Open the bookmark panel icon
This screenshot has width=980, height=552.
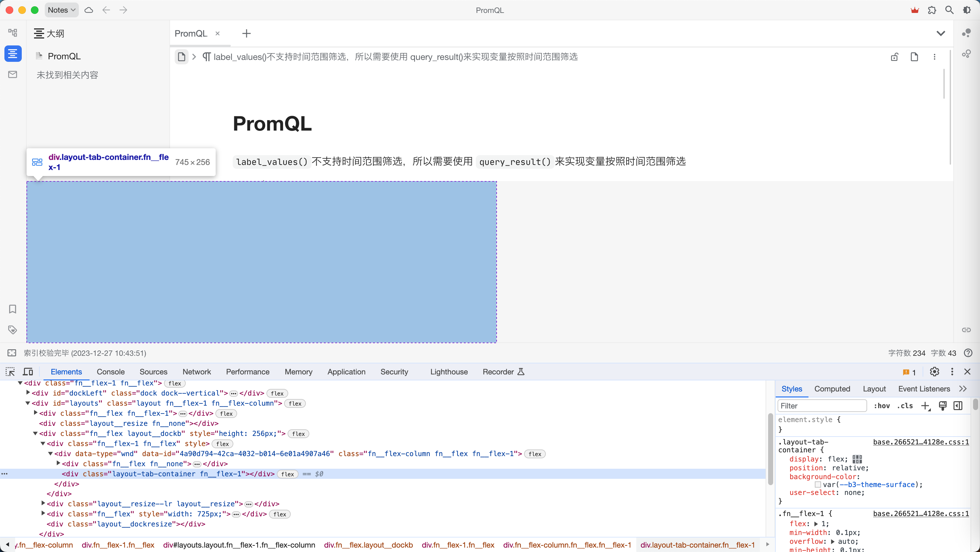click(x=13, y=309)
